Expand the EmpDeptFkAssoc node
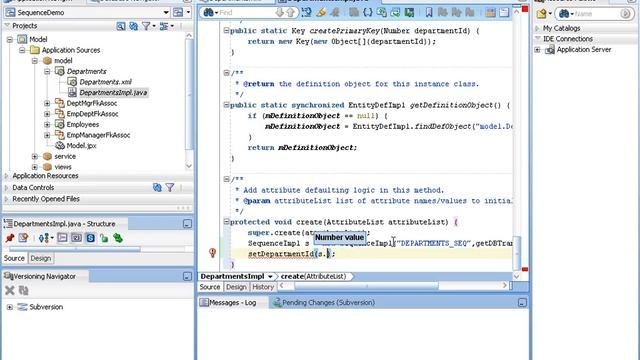This screenshot has height=360, width=640. pyautogui.click(x=47, y=114)
